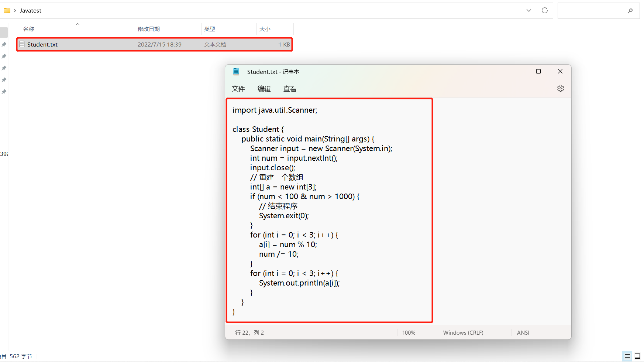Click the Scanner input = new Scanner line
The height and width of the screenshot is (362, 644).
321,148
